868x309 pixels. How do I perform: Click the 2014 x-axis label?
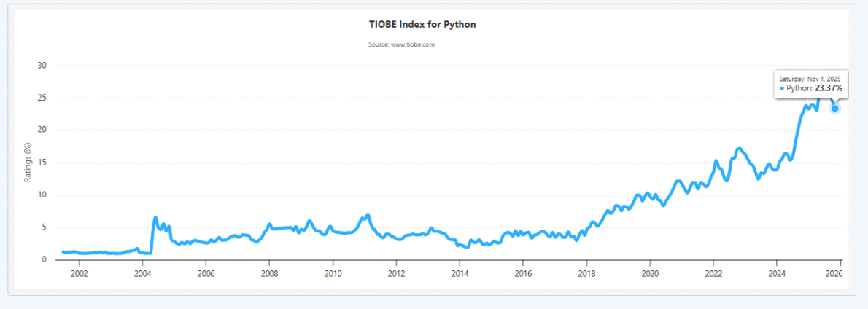(x=460, y=273)
